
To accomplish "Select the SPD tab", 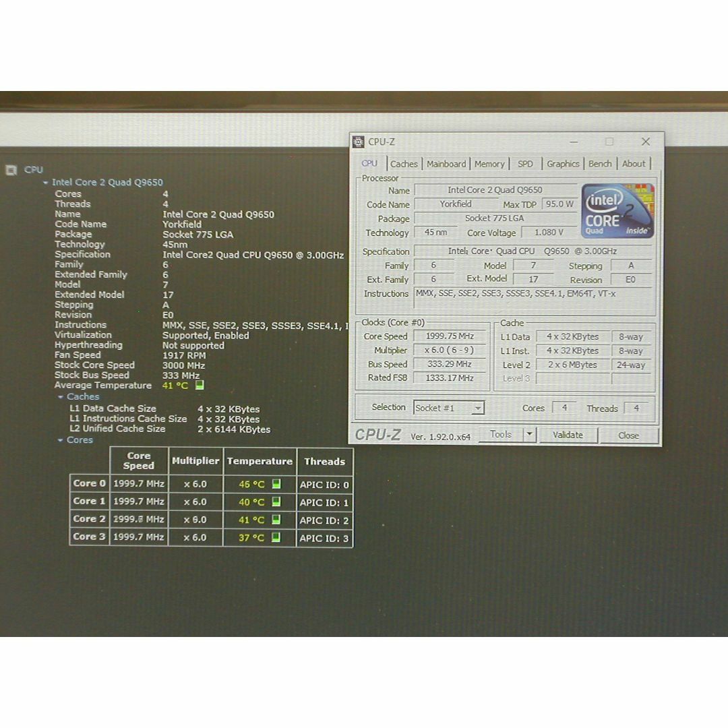I will click(525, 164).
